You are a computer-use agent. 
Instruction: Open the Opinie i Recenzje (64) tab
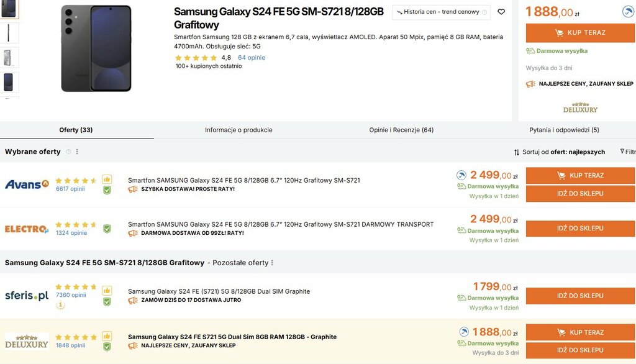[401, 130]
